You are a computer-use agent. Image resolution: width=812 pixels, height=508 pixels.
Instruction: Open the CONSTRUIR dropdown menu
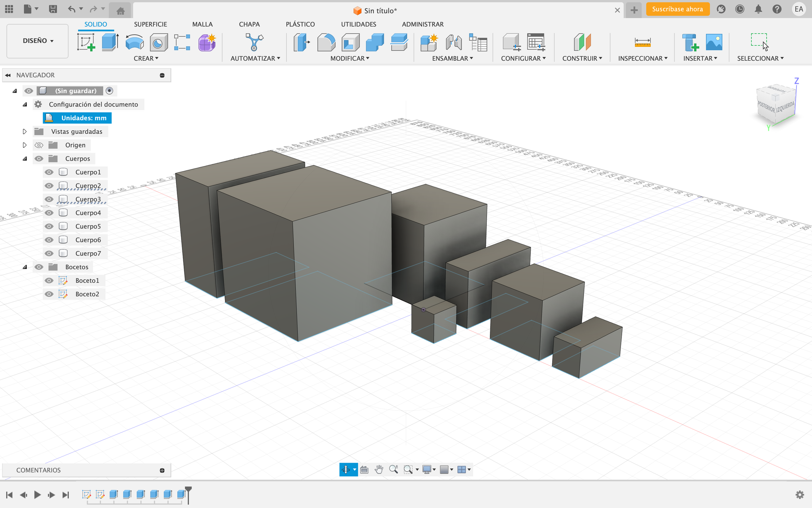(582, 59)
